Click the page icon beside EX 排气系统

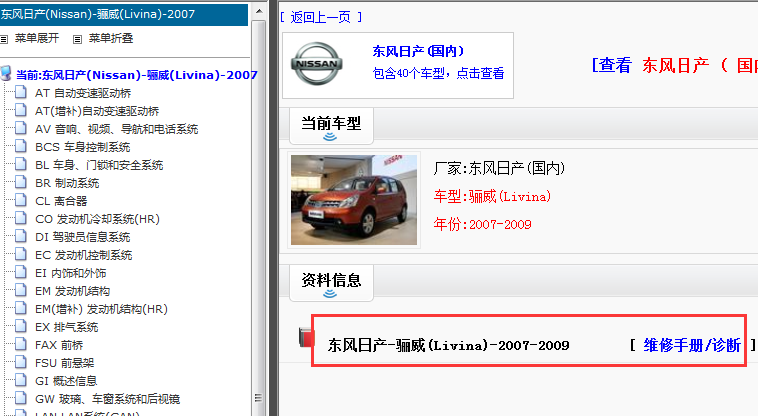pyautogui.click(x=21, y=326)
